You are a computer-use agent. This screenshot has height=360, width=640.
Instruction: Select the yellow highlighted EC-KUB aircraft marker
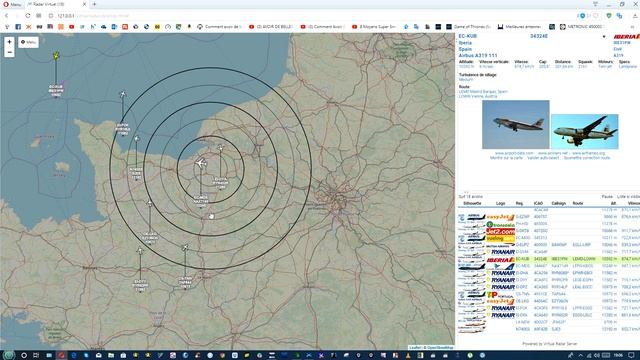coord(56,56)
